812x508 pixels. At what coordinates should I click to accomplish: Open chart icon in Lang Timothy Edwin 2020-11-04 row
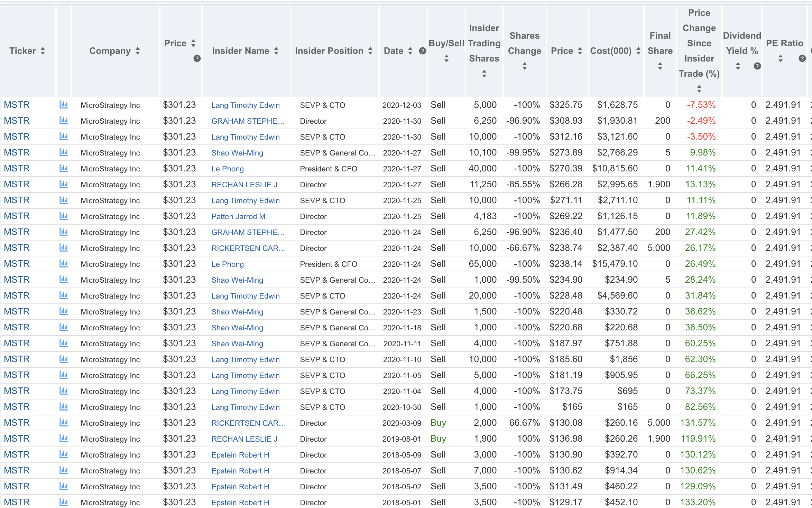64,391
